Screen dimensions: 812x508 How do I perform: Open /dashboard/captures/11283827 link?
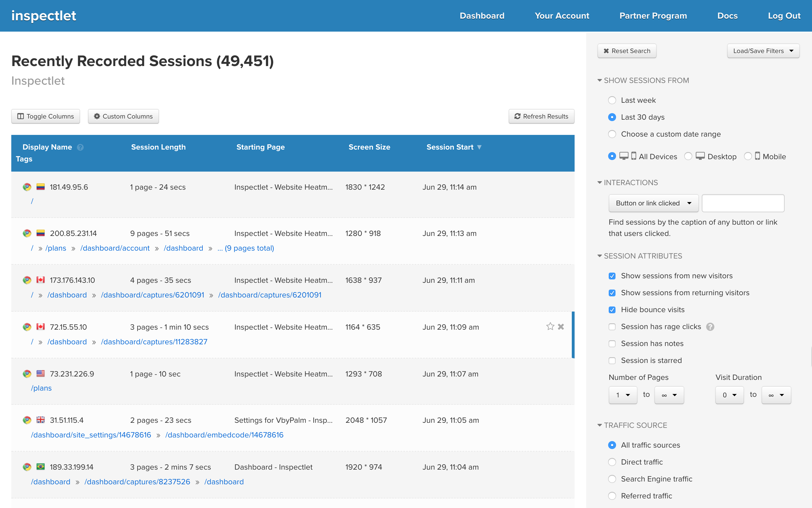(x=154, y=342)
